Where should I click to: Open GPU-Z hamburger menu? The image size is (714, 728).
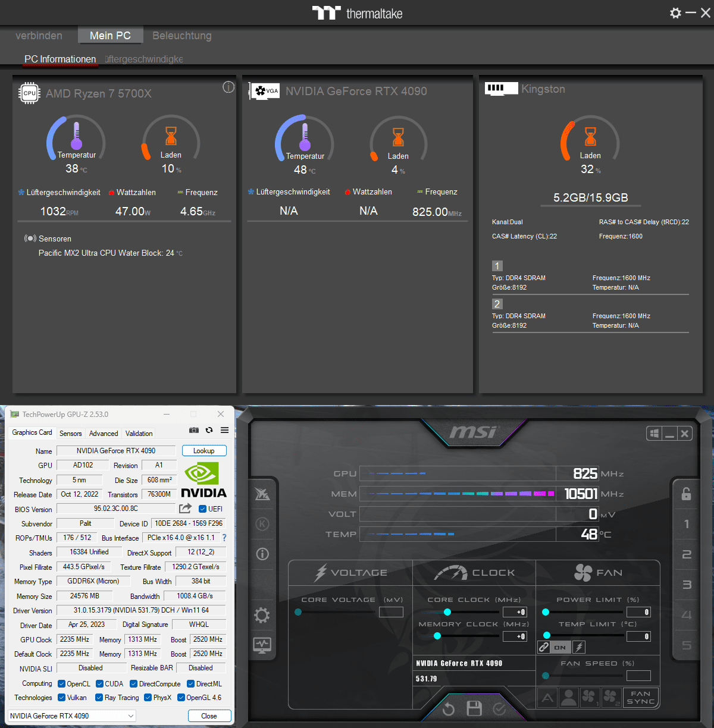point(224,430)
